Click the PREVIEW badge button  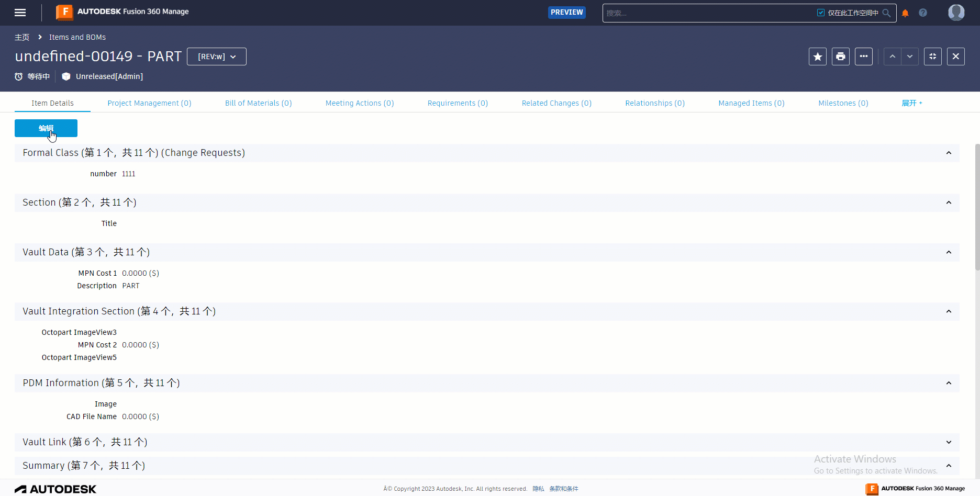coord(567,12)
